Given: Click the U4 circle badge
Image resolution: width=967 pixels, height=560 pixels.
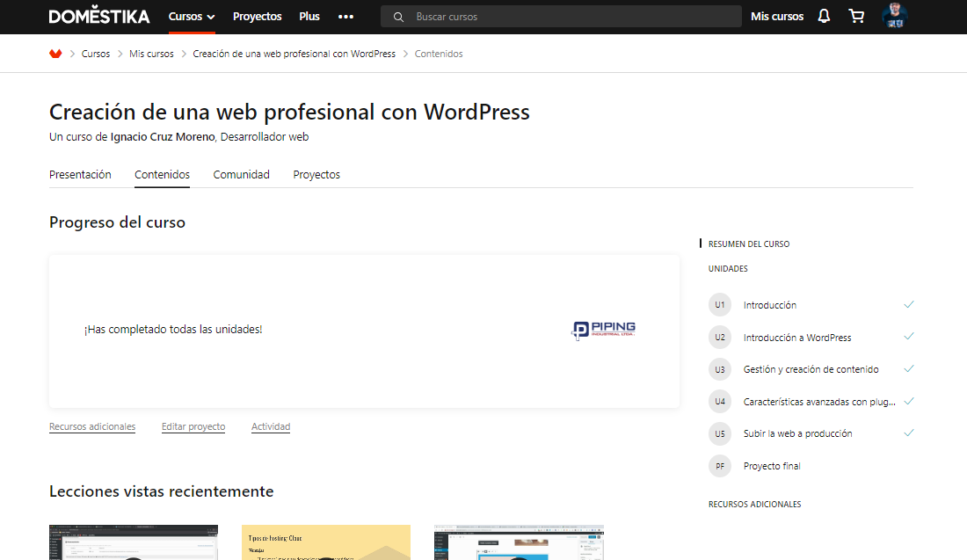Looking at the screenshot, I should (720, 402).
